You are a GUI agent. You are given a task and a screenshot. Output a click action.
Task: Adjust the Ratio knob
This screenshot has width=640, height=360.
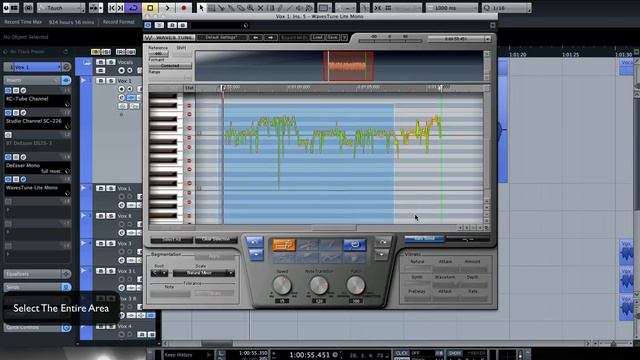pos(356,285)
